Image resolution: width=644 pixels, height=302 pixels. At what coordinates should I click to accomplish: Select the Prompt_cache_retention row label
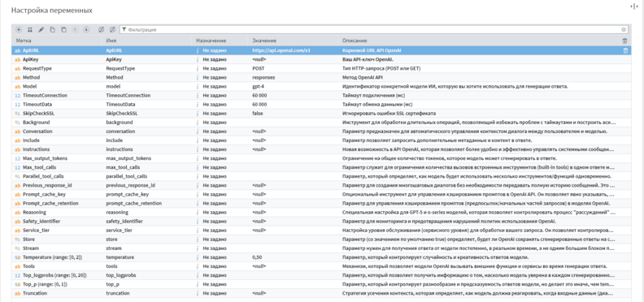(x=50, y=203)
